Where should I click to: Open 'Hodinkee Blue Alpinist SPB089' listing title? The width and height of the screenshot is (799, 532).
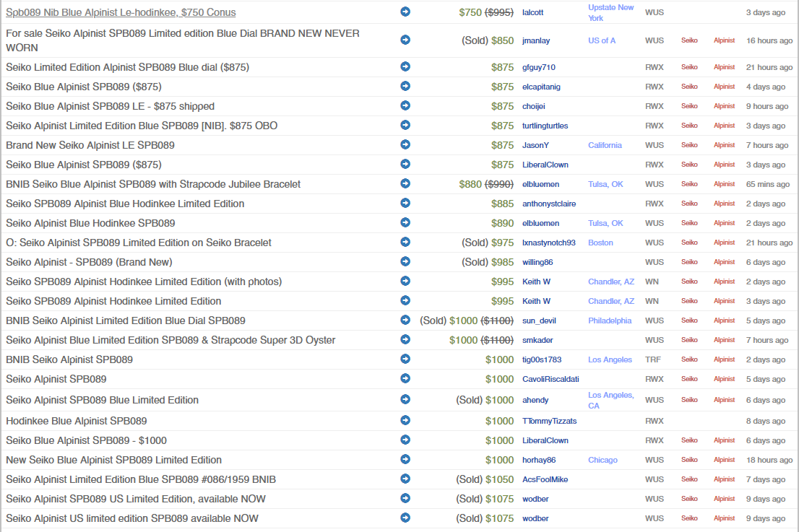pos(77,421)
